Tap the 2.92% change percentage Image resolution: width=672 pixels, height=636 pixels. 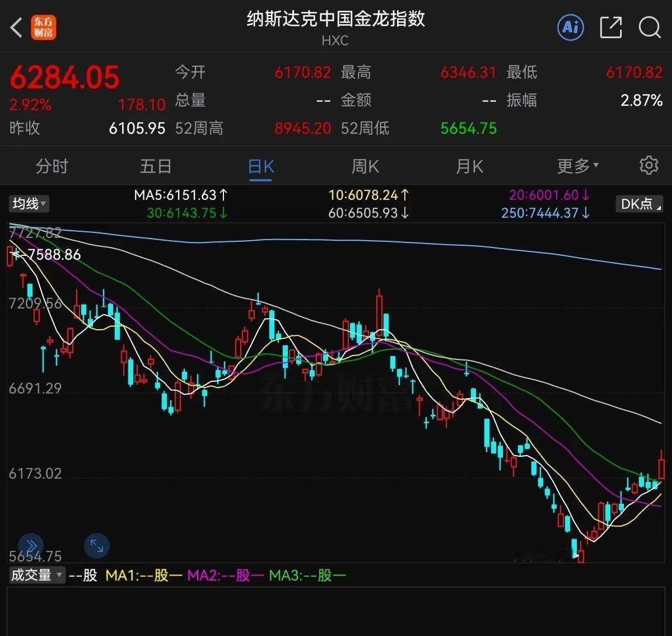click(x=30, y=105)
